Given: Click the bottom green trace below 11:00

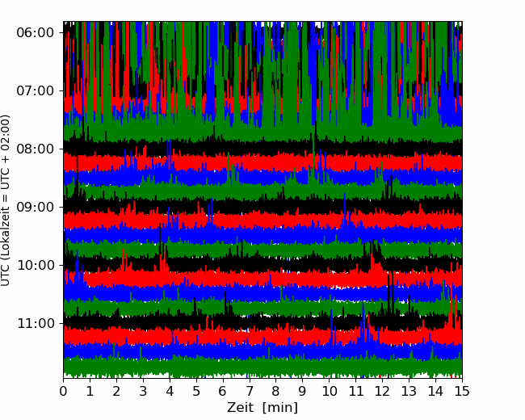Looking at the screenshot, I should (x=262, y=367).
